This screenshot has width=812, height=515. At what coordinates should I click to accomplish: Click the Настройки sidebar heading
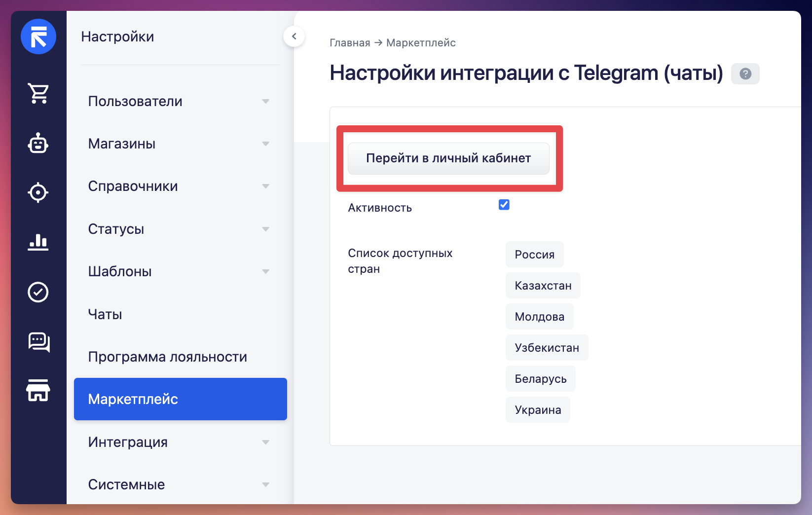pos(117,37)
